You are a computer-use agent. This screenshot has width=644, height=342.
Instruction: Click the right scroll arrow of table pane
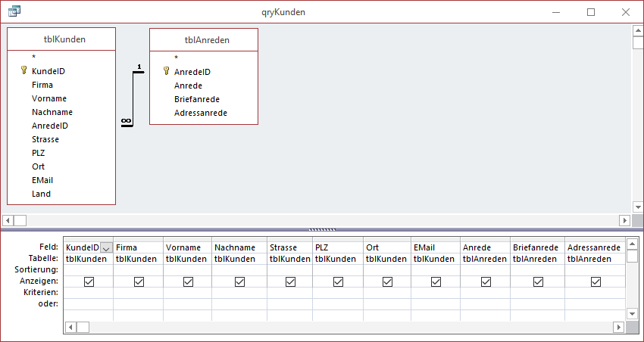tap(624, 220)
